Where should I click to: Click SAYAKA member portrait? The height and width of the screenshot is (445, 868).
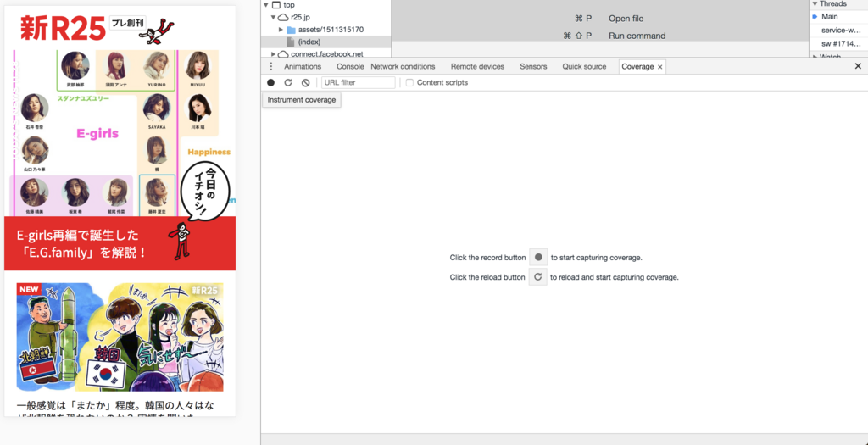(157, 108)
